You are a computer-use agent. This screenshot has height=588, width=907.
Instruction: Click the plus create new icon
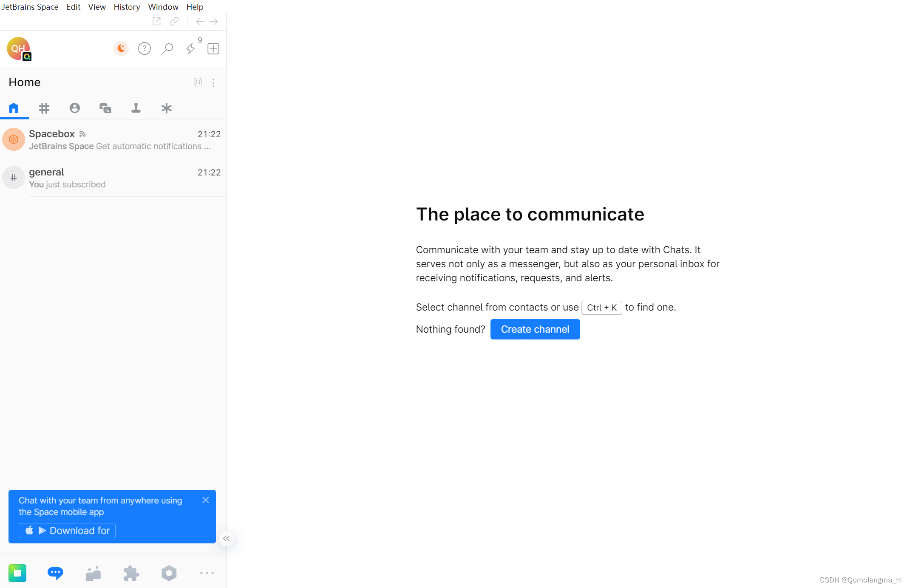coord(213,48)
